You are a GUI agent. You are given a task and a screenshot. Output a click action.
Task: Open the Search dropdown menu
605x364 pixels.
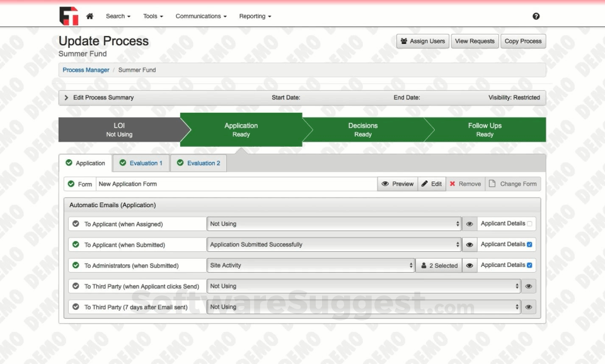pos(118,16)
